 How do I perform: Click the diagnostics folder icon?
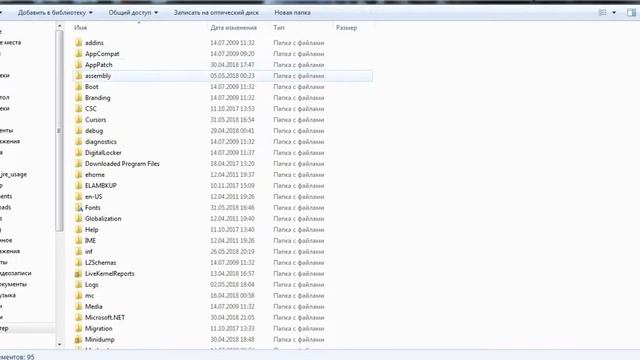click(78, 142)
